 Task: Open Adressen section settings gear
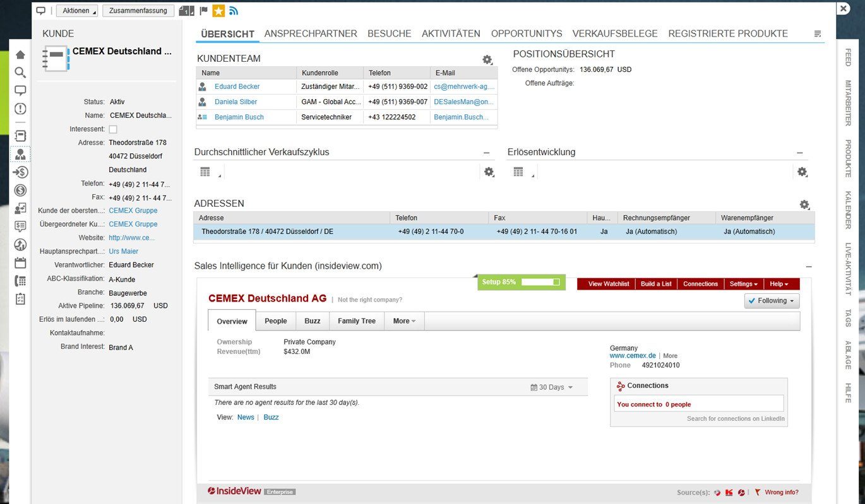tap(804, 204)
